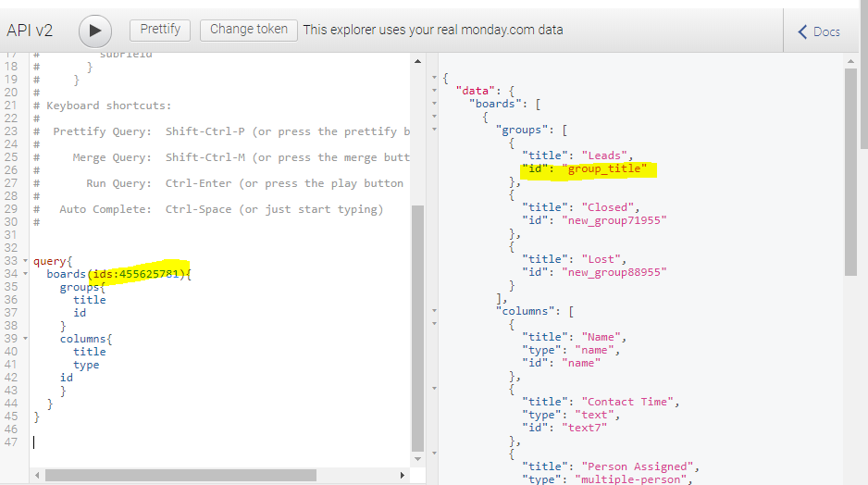The height and width of the screenshot is (485, 868).
Task: Click line number 36 in the gutter
Action: point(11,300)
